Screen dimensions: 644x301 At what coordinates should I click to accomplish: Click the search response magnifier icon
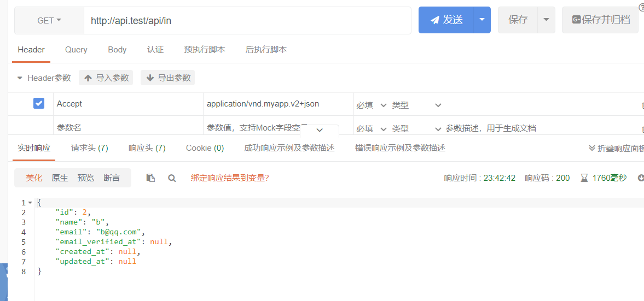coord(172,178)
